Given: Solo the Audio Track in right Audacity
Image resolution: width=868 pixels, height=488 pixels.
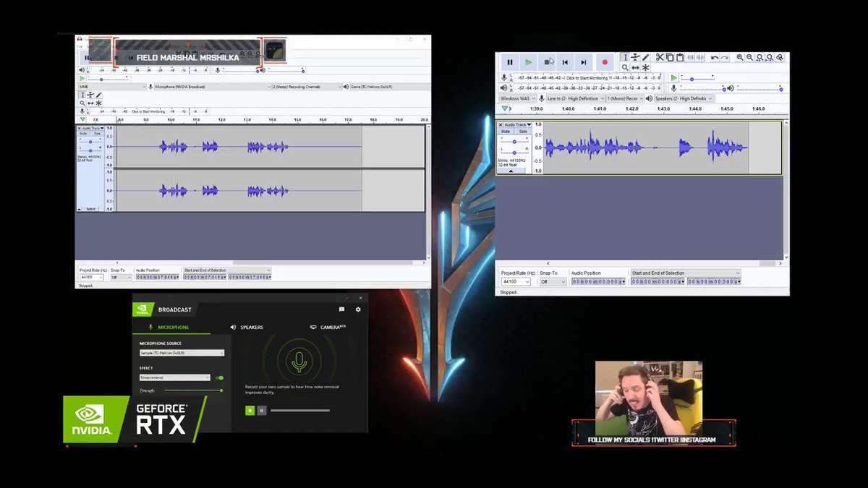Looking at the screenshot, I should point(522,132).
